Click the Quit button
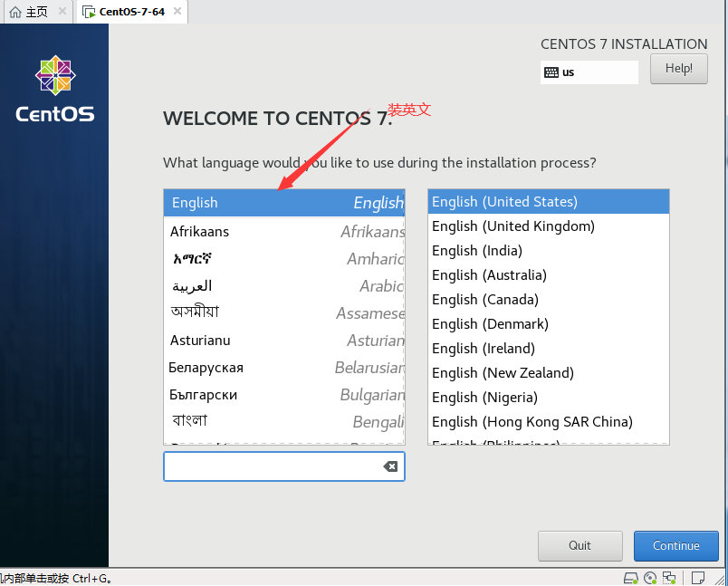 coord(580,545)
